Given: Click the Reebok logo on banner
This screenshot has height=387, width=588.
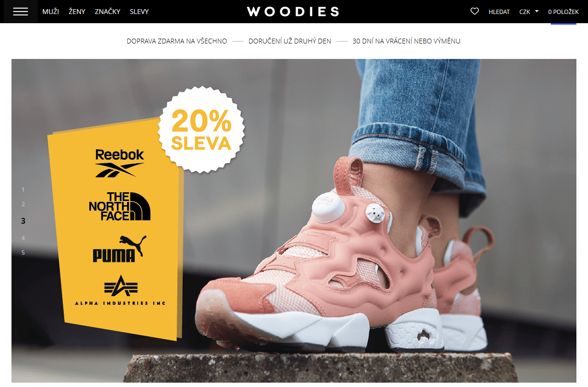Looking at the screenshot, I should (120, 163).
